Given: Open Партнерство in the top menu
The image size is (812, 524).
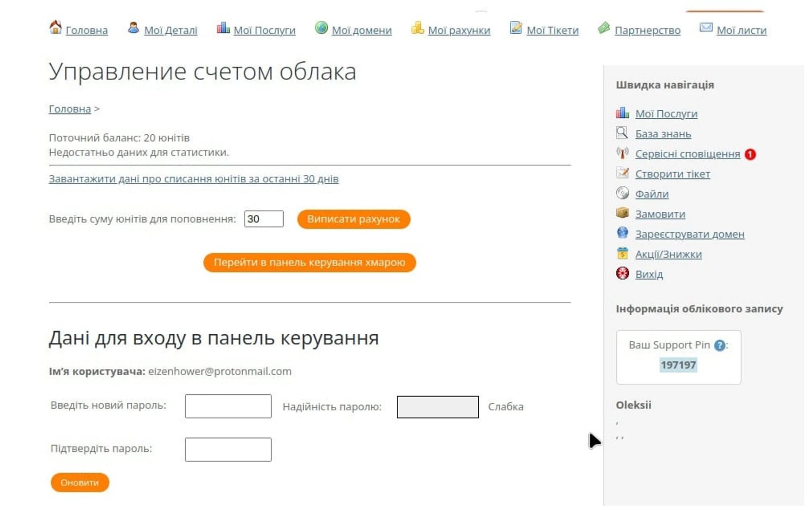Looking at the screenshot, I should (647, 30).
